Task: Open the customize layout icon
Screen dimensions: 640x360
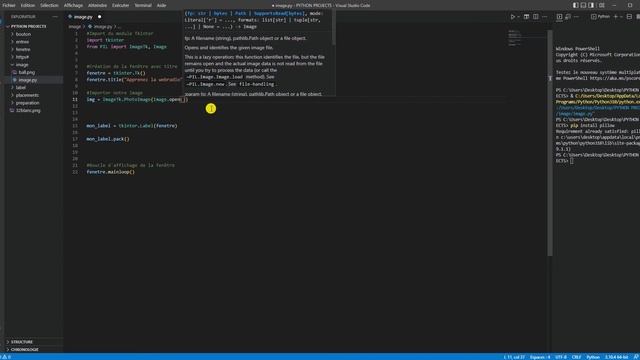Action: coord(602,5)
